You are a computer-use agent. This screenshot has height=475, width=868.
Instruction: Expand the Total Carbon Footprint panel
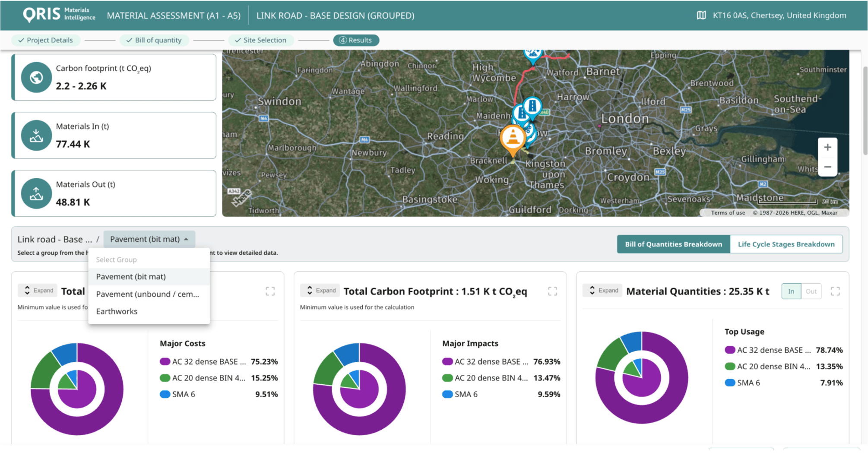[320, 290]
